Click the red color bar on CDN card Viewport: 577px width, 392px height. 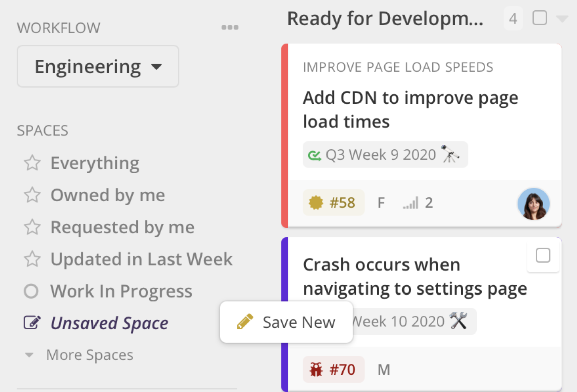pos(285,135)
